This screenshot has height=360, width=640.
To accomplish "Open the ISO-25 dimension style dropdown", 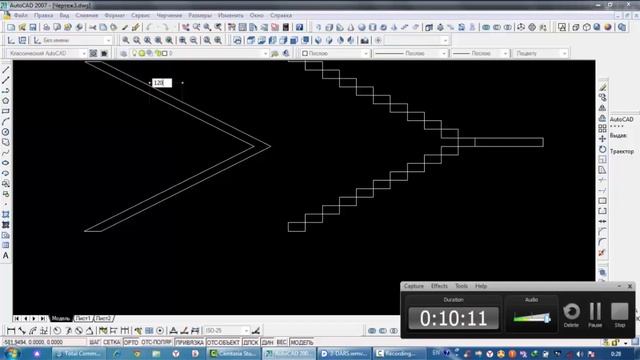I will point(227,331).
